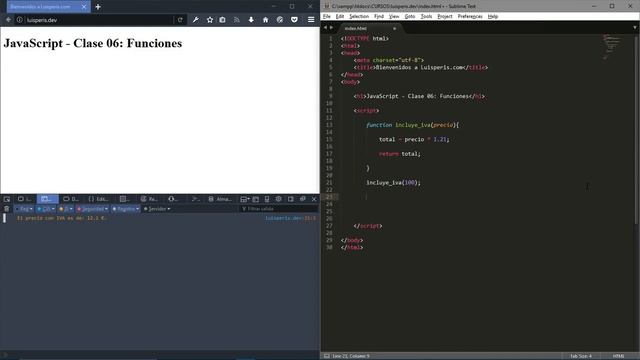Show site information for luisperis.dev
The height and width of the screenshot is (360, 640).
tap(20, 20)
